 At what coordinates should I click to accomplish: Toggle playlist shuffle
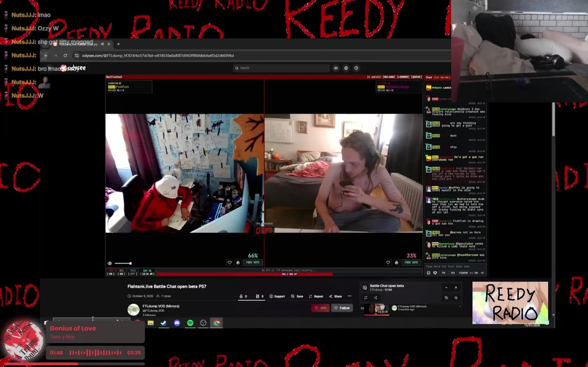point(376,298)
